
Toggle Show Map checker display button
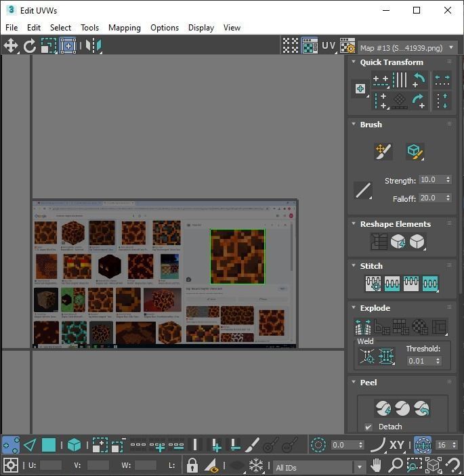(310, 46)
